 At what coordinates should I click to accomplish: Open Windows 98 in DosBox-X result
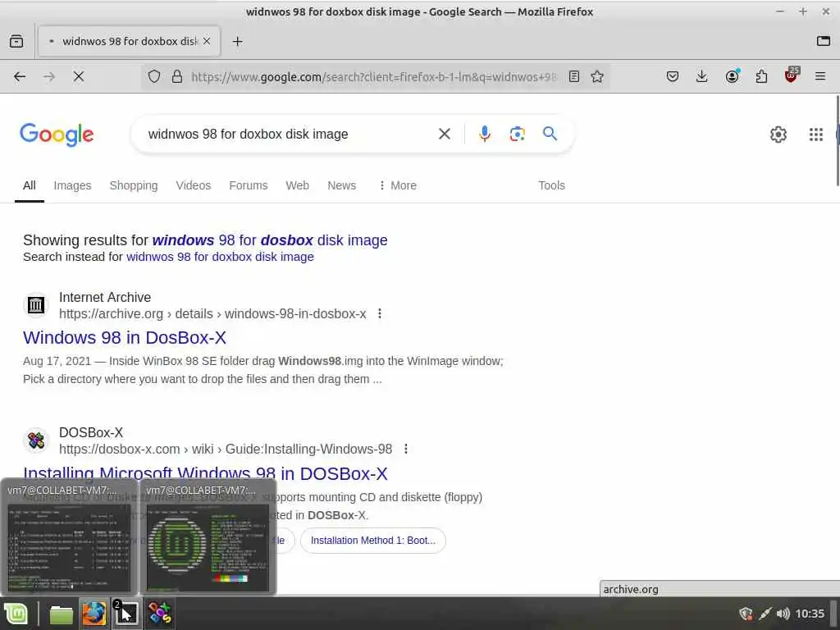[125, 337]
